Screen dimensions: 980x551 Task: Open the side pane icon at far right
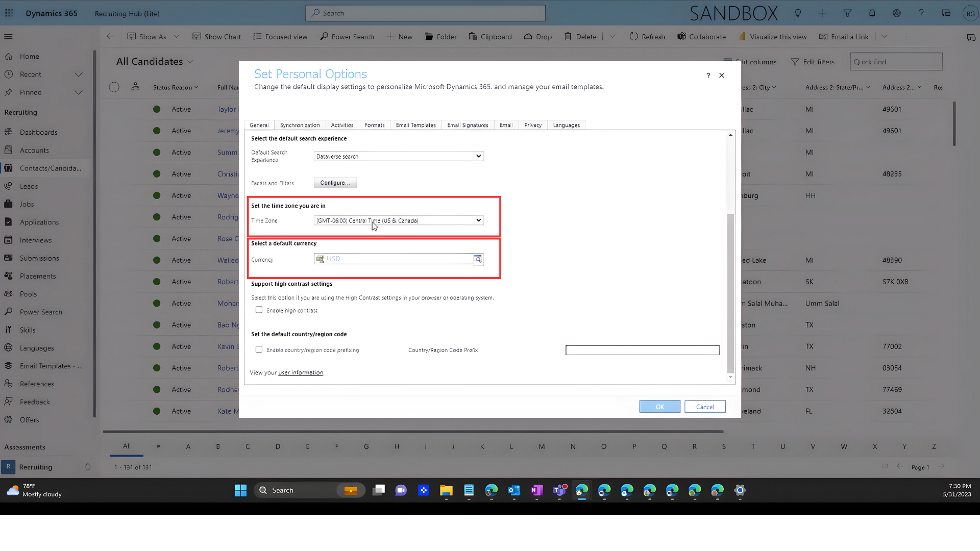971,37
